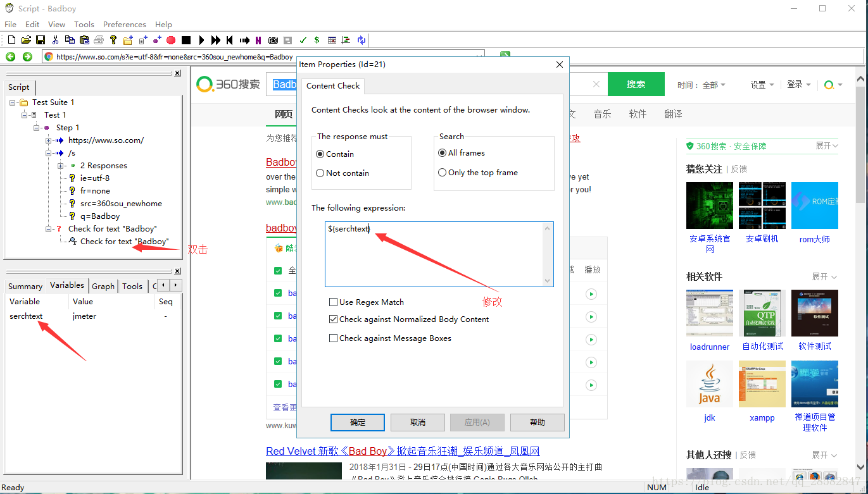
Task: Click the Open file folder icon
Action: click(x=26, y=40)
